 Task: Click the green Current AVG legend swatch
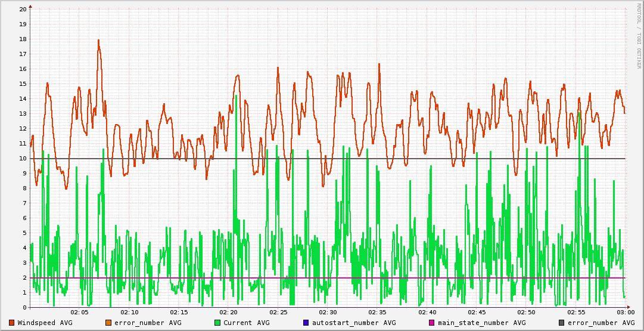click(217, 323)
